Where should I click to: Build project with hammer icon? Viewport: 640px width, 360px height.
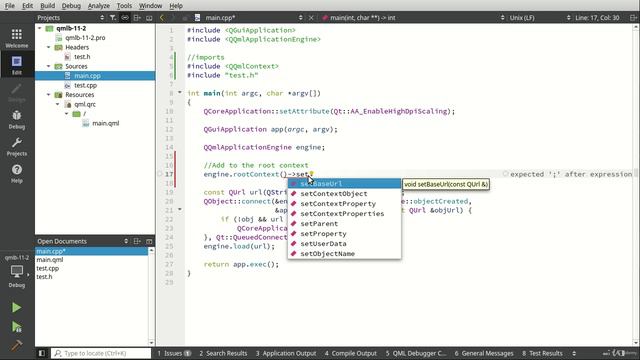coord(16,346)
